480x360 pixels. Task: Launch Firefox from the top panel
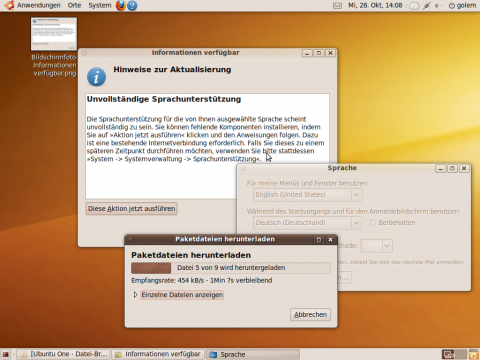tap(121, 5)
